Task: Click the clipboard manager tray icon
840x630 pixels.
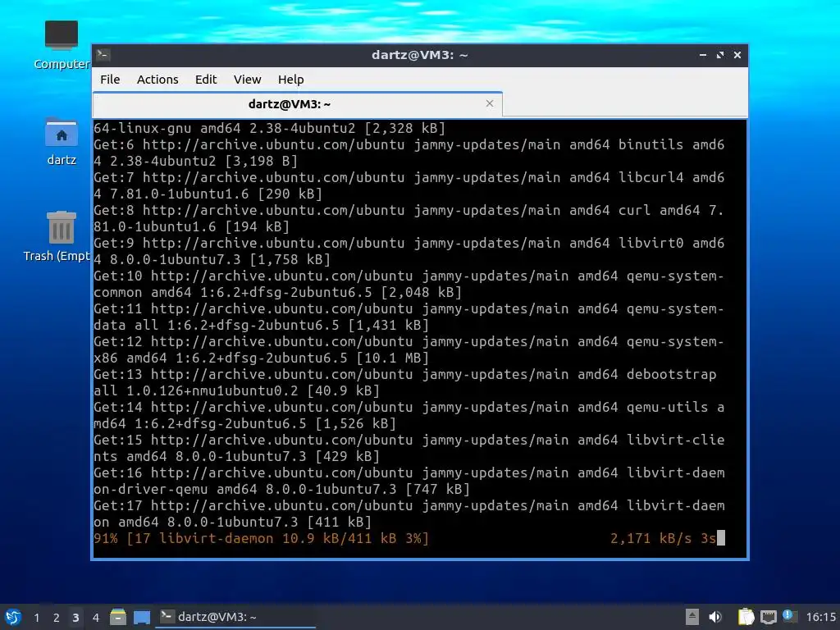Action: 746,617
